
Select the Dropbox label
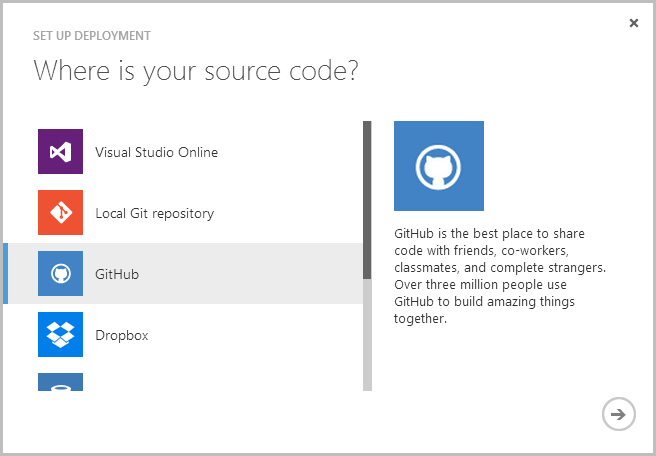tap(122, 335)
